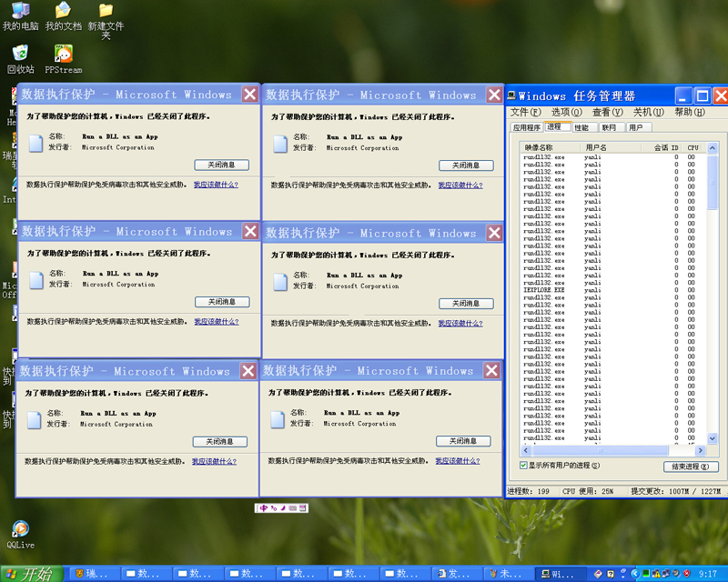Open the 查看(V) menu in Task Manager
The image size is (728, 582).
click(607, 112)
